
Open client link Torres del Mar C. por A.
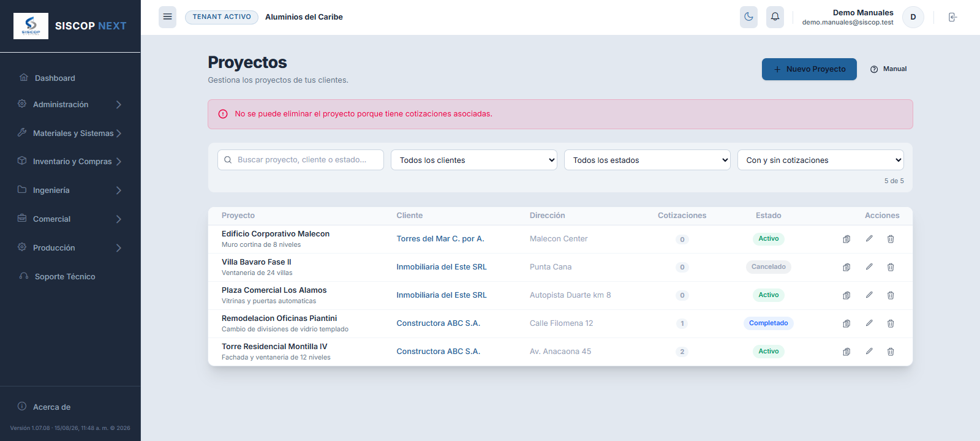click(440, 239)
